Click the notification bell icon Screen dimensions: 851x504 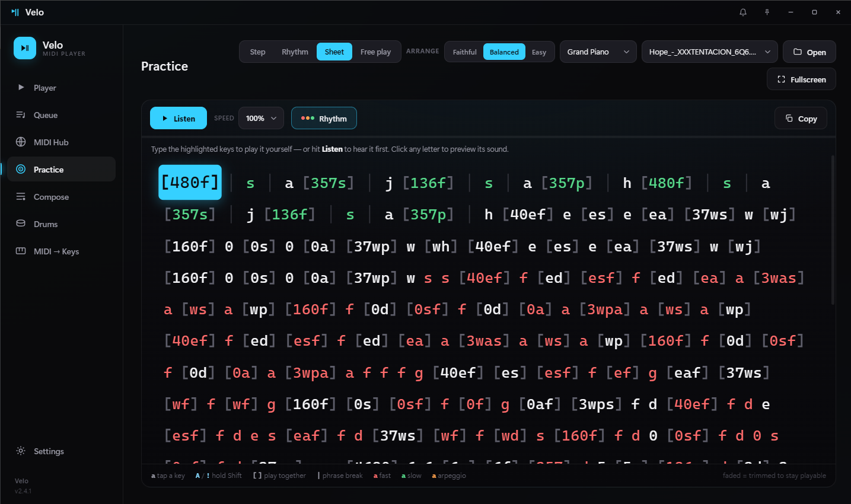(743, 12)
